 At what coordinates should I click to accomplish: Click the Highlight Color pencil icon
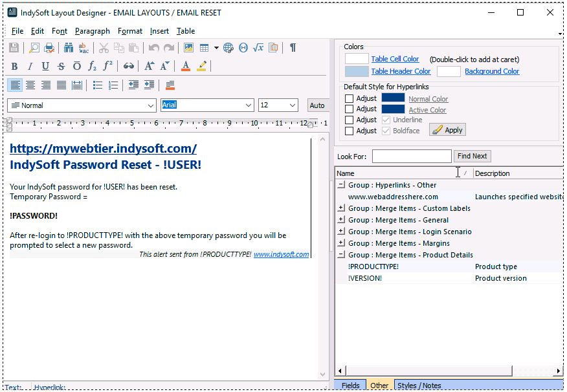click(x=201, y=66)
